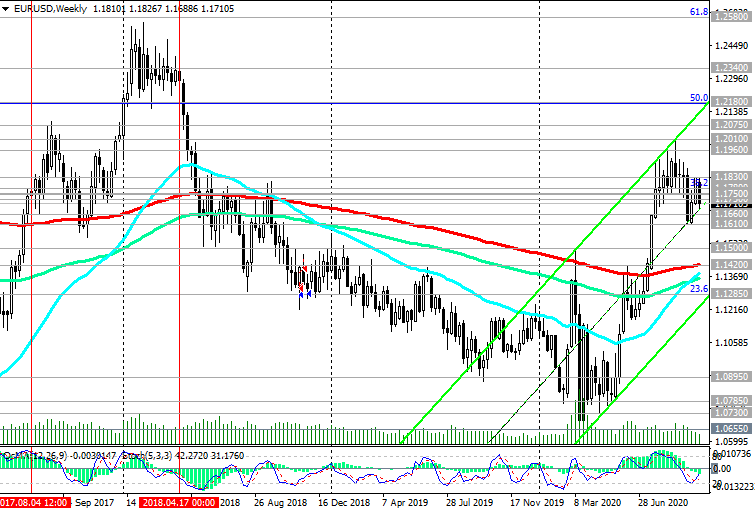Select the 1.14200 price level label
Screen dimensions: 755x513
click(732, 265)
